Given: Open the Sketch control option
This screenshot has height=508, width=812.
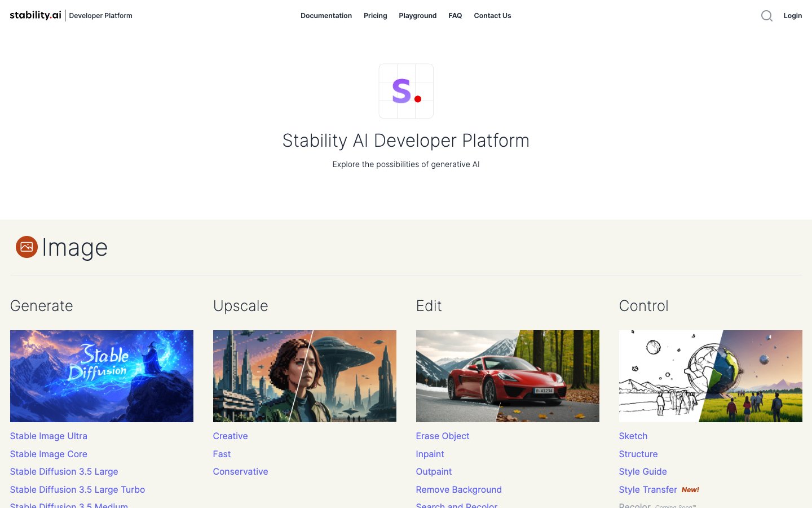Looking at the screenshot, I should click(x=633, y=436).
